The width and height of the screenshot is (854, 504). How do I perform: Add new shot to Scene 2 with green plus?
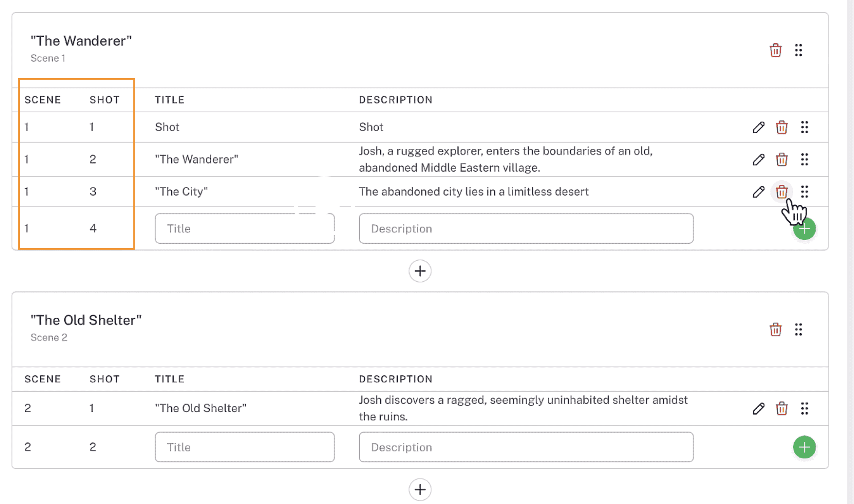click(804, 447)
